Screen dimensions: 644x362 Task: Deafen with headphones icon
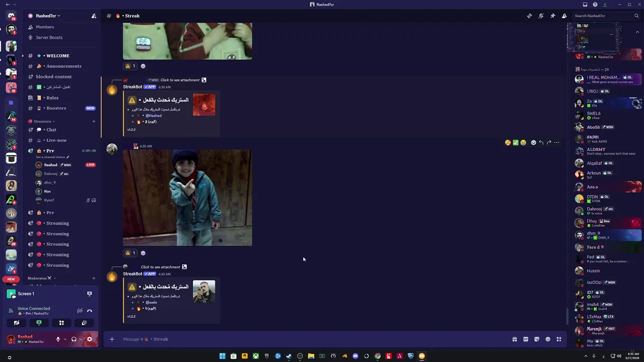tap(74, 339)
